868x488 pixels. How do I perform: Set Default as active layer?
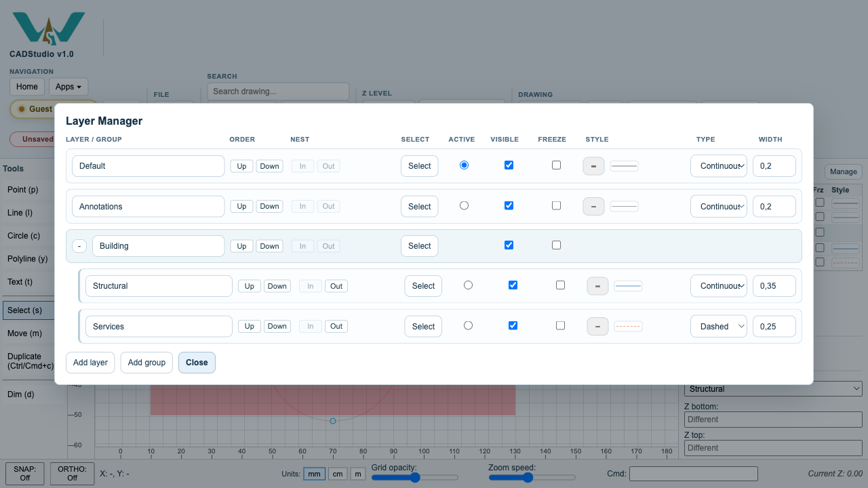pyautogui.click(x=464, y=165)
